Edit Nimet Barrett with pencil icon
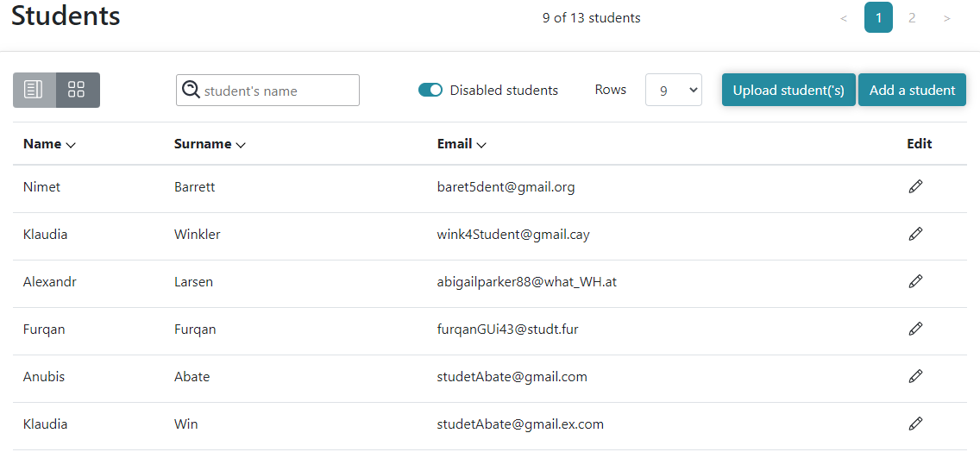 coord(915,186)
